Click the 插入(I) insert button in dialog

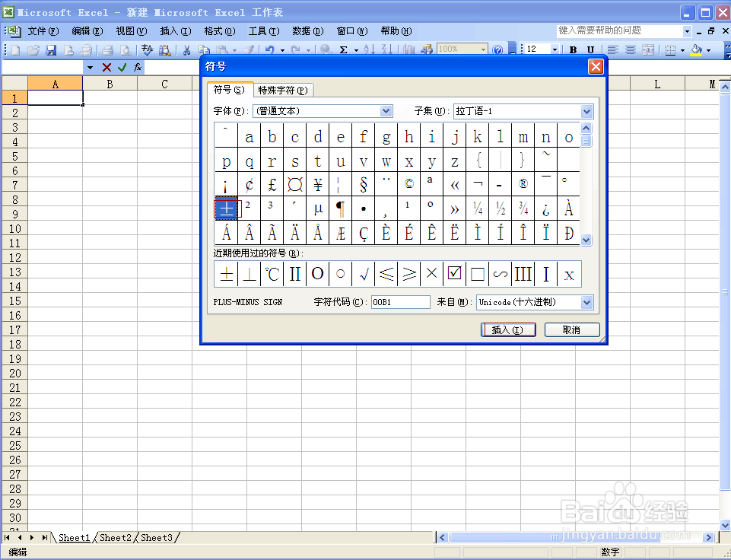click(507, 329)
